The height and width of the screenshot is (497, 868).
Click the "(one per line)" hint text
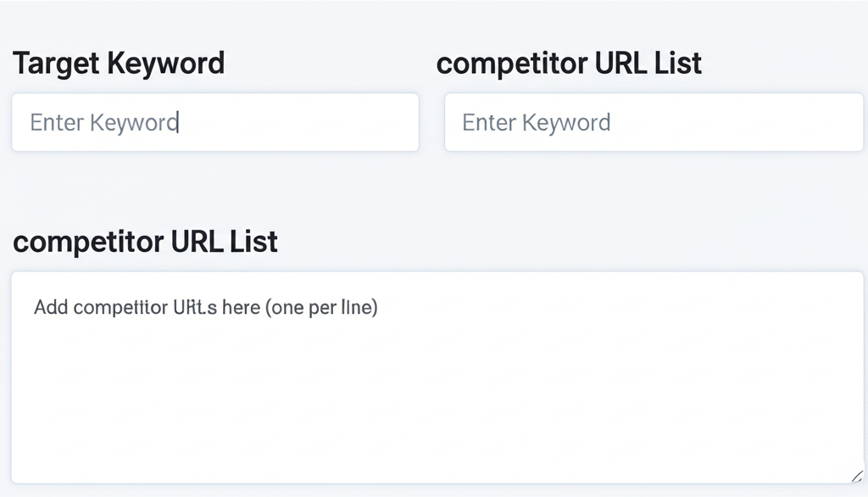pyautogui.click(x=321, y=307)
